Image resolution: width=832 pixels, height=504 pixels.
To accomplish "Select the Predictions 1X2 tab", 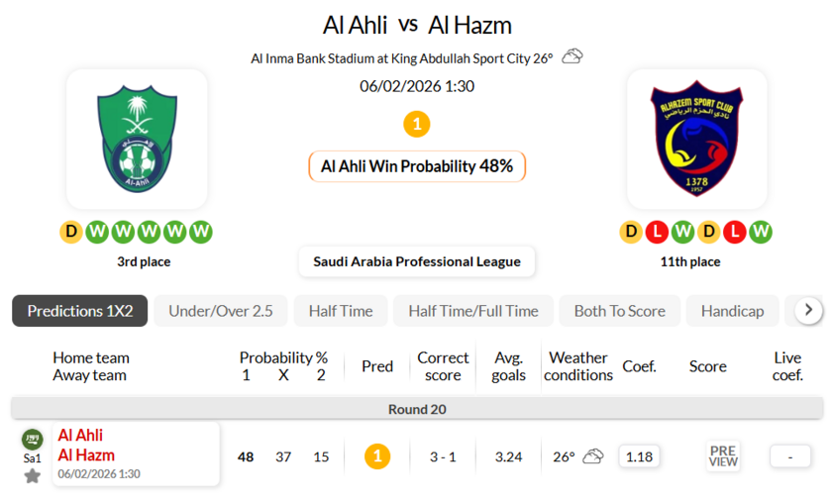I will pyautogui.click(x=80, y=311).
